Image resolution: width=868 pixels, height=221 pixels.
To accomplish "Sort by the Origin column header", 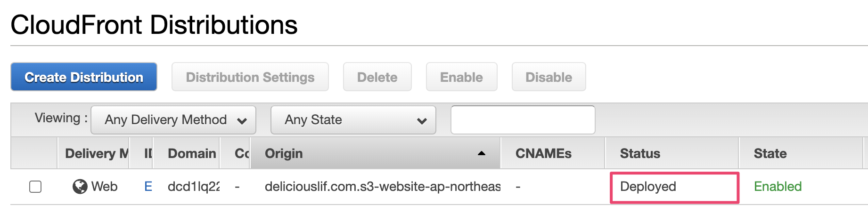I will coord(284,153).
